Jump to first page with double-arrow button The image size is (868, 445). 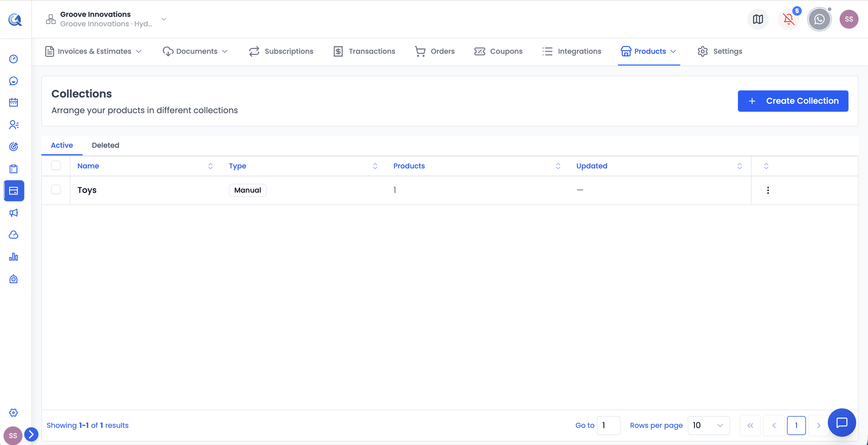750,425
